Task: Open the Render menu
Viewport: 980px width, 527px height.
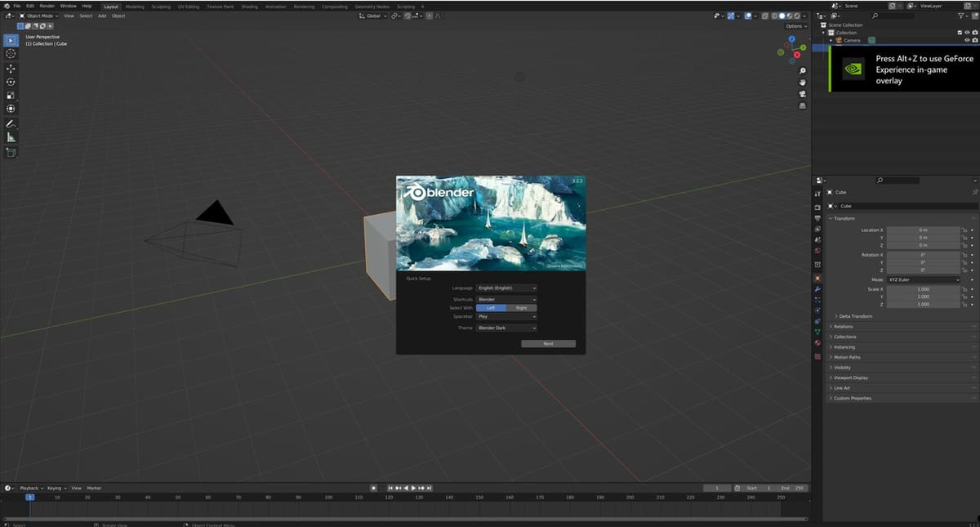Action: point(47,5)
